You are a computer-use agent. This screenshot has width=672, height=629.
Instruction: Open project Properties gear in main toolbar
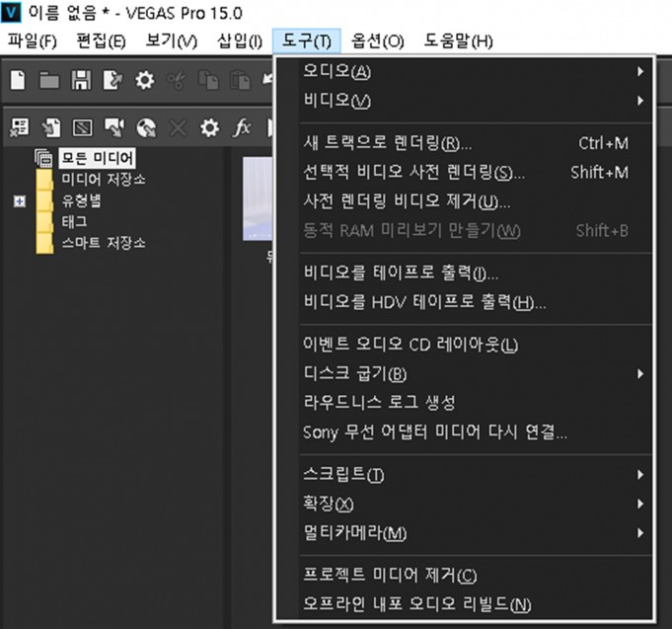pyautogui.click(x=144, y=80)
